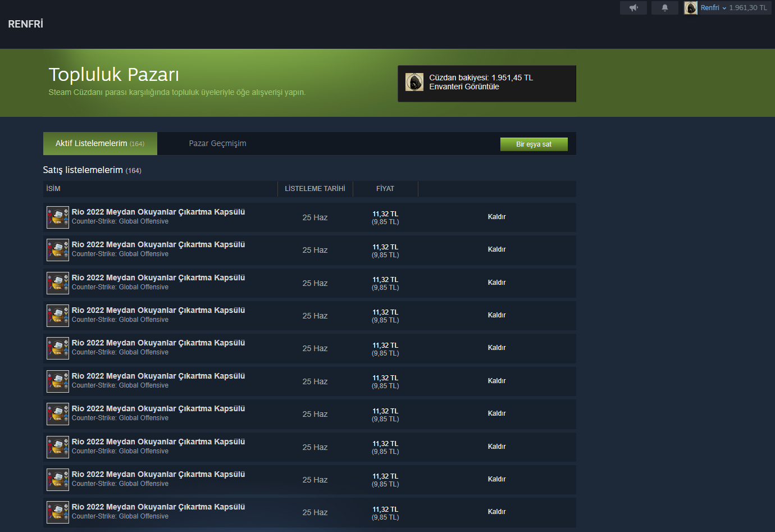Click the 25 Haz date on the eighth listing
The width and height of the screenshot is (775, 532).
315,447
